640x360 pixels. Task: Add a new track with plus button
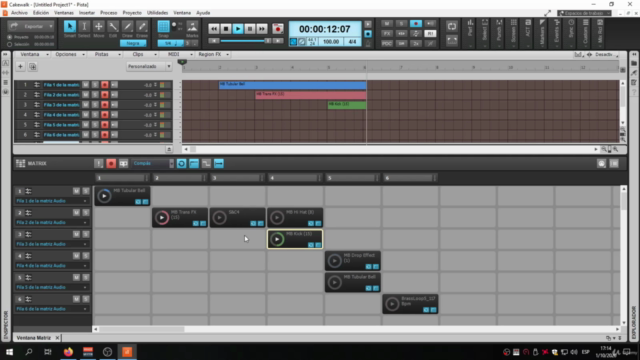pyautogui.click(x=20, y=67)
